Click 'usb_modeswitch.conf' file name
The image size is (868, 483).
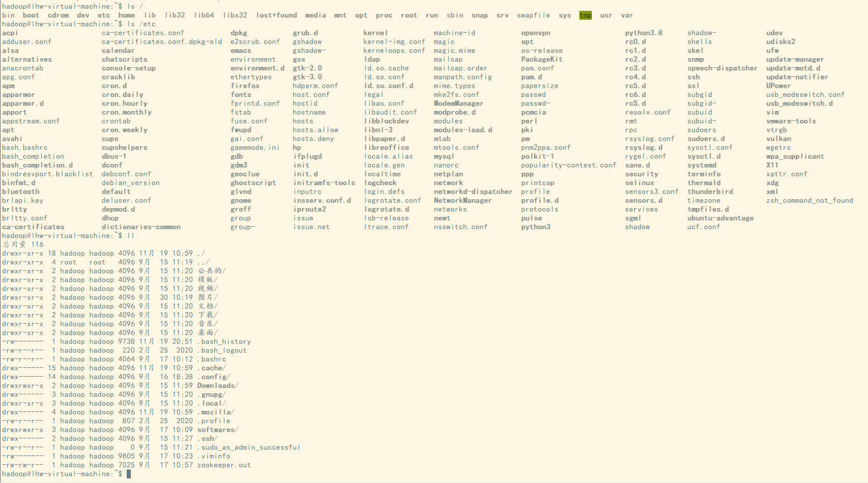pos(806,95)
